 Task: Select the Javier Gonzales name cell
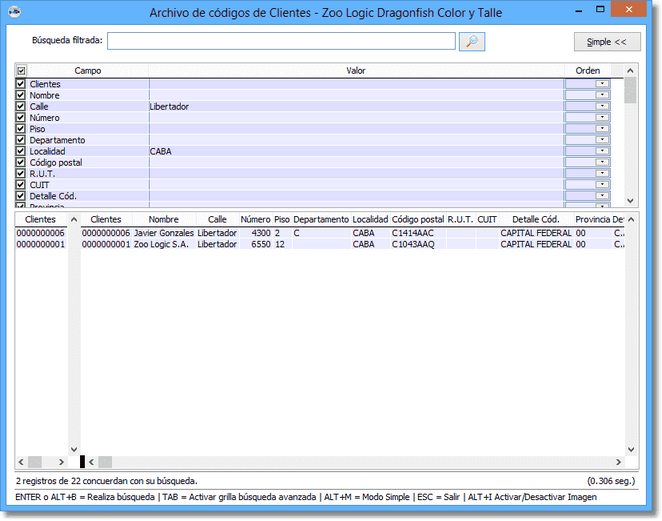coord(164,233)
